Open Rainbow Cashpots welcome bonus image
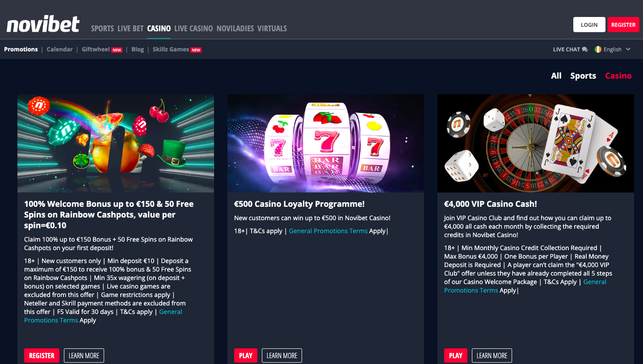The height and width of the screenshot is (364, 643). click(116, 143)
